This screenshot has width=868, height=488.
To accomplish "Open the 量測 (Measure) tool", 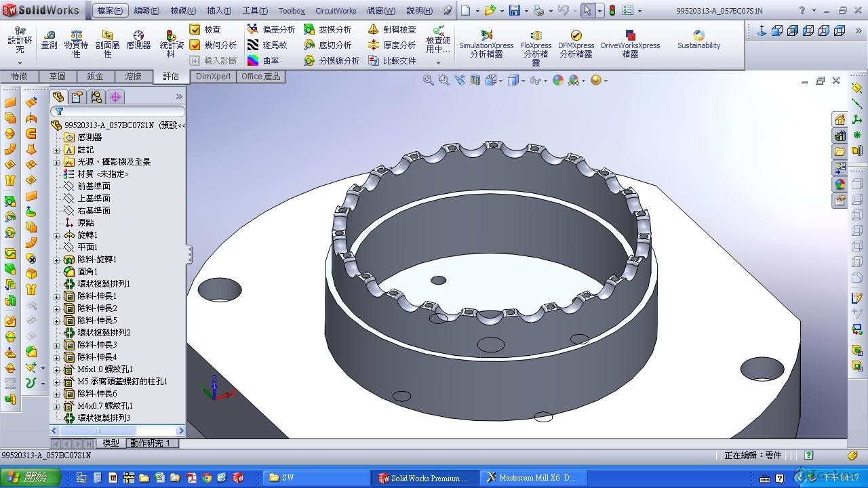I will click(49, 40).
